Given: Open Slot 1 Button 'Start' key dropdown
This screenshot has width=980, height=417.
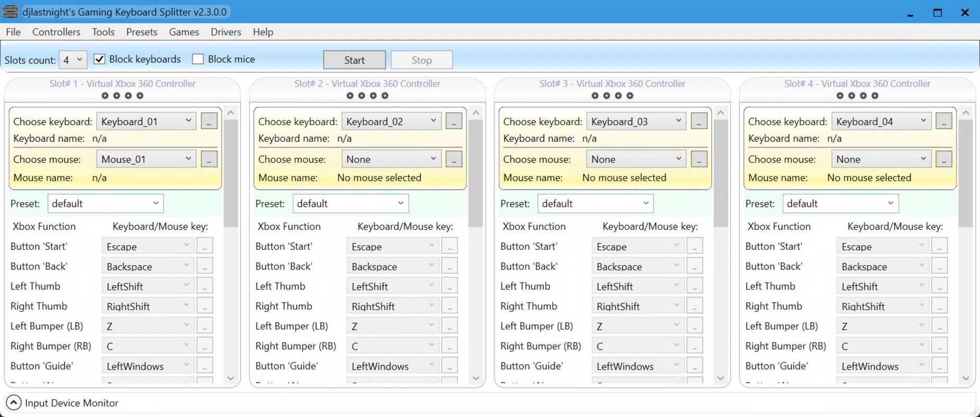Looking at the screenshot, I should pos(148,246).
